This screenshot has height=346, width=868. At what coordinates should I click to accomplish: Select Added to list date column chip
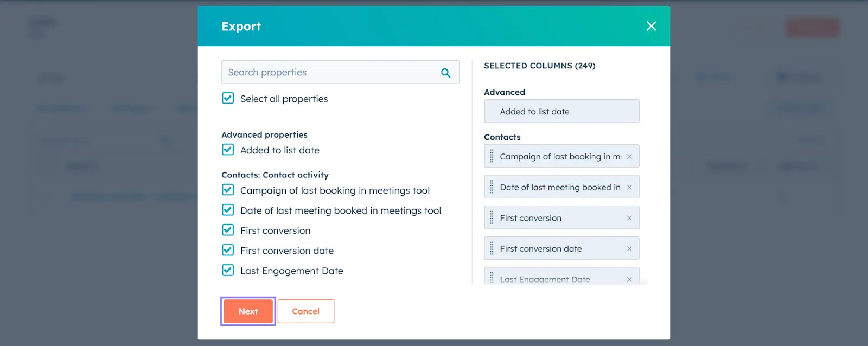tap(561, 111)
